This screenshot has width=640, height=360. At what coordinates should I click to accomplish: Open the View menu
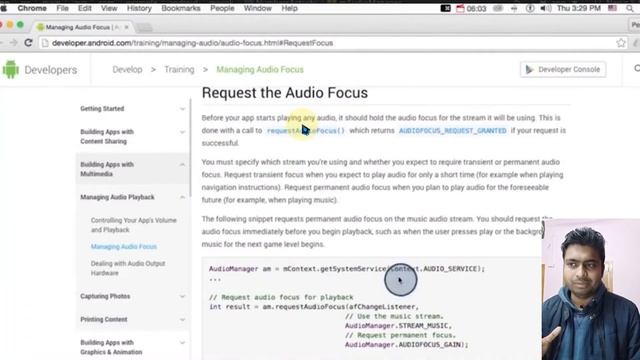(x=109, y=8)
